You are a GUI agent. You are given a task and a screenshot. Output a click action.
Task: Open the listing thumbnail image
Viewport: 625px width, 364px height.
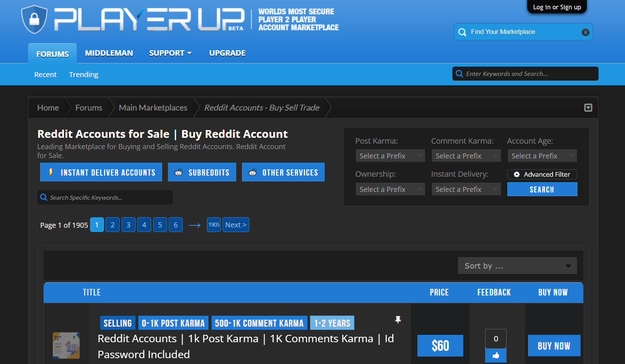tap(66, 345)
